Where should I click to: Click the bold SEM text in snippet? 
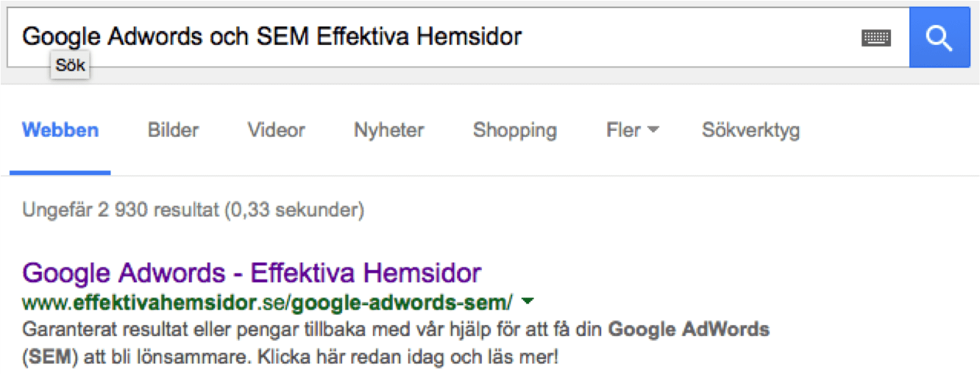click(50, 358)
